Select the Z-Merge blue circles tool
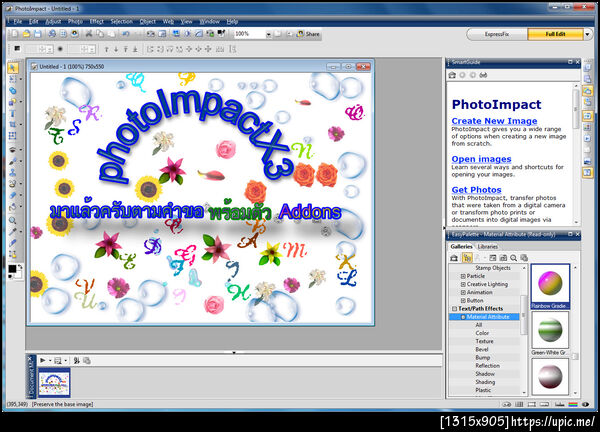The height and width of the screenshot is (432, 600). [x=13, y=91]
